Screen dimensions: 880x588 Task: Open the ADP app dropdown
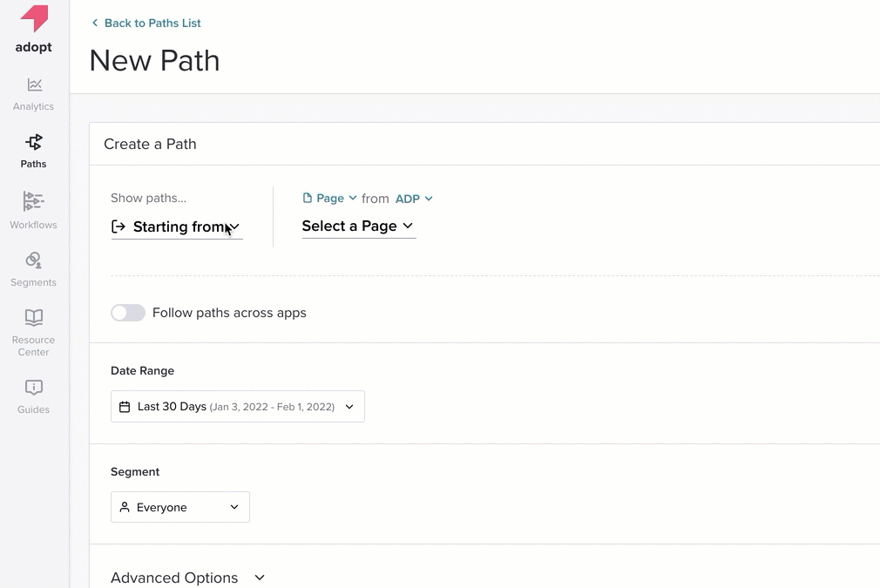(x=415, y=198)
